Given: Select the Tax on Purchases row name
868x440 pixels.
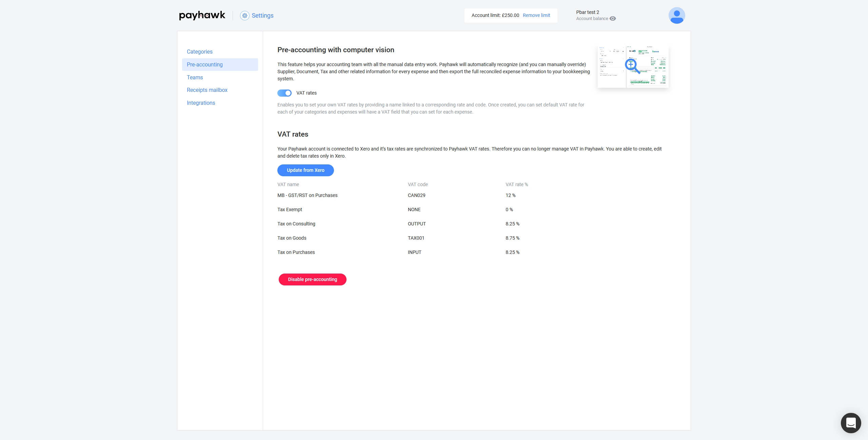Looking at the screenshot, I should click(x=296, y=252).
